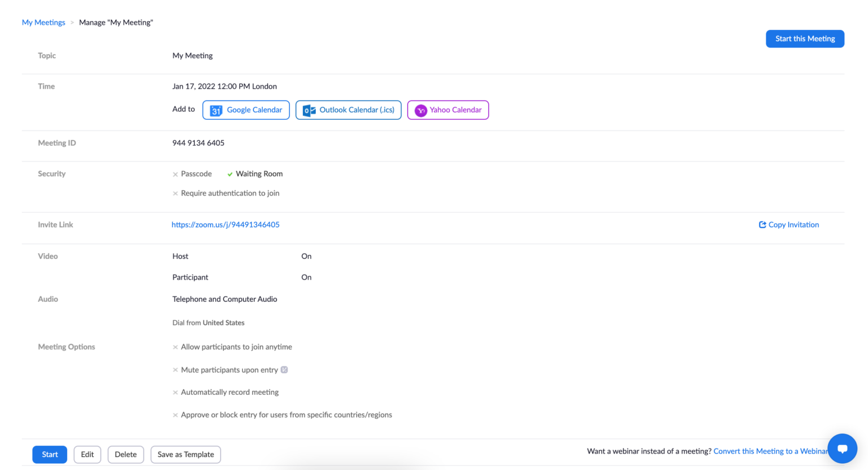868x470 pixels.
Task: Open the zoom.us invite link
Action: pos(225,225)
